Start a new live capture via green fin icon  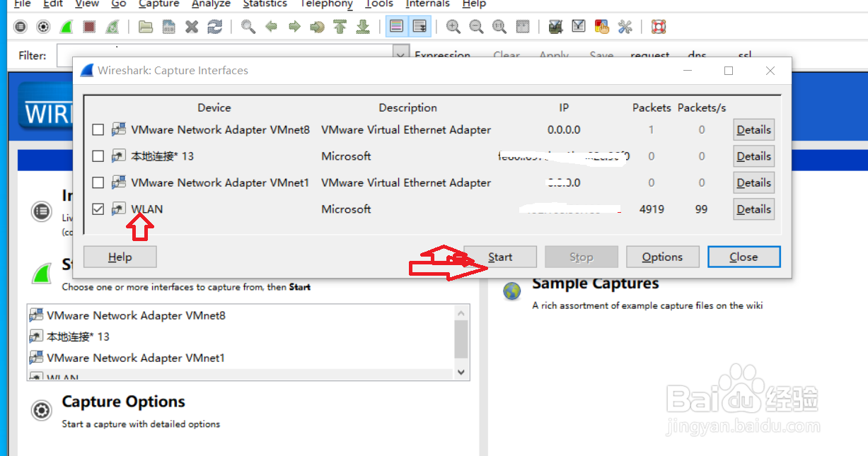tap(66, 27)
